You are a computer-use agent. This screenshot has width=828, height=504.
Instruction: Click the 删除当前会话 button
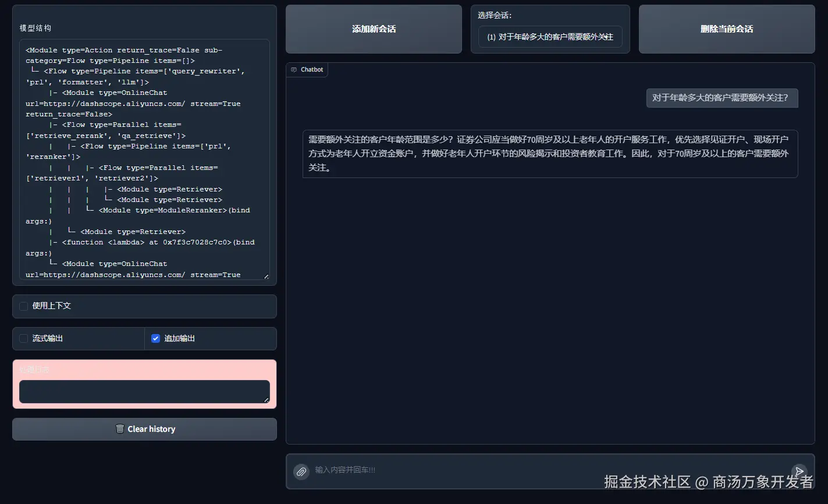tap(726, 29)
